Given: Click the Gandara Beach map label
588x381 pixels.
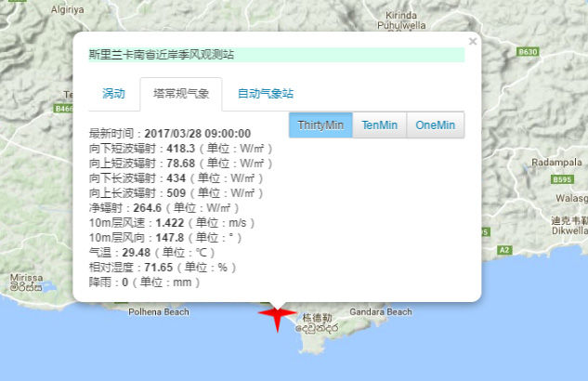Looking at the screenshot, I should click(379, 312).
